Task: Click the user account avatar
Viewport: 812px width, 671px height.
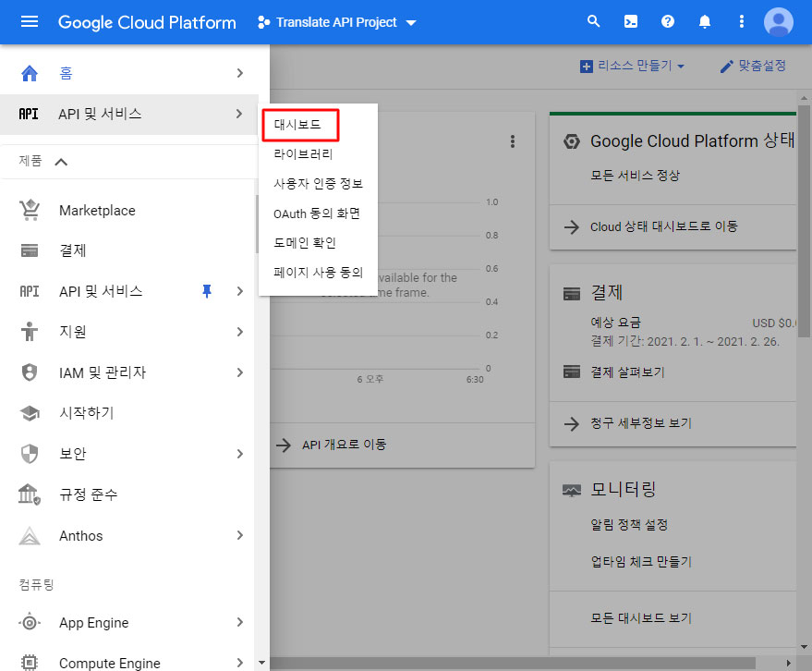Action: pos(779,22)
